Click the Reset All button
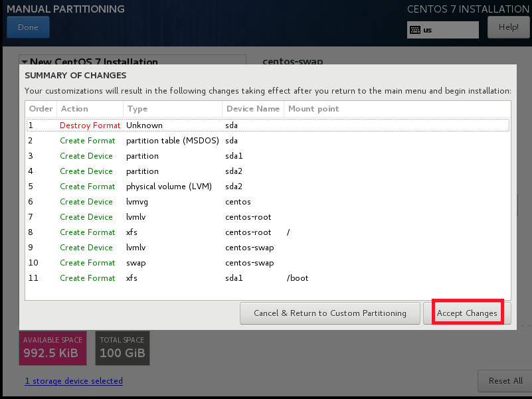Image resolution: width=532 pixels, height=399 pixels. pos(505,380)
